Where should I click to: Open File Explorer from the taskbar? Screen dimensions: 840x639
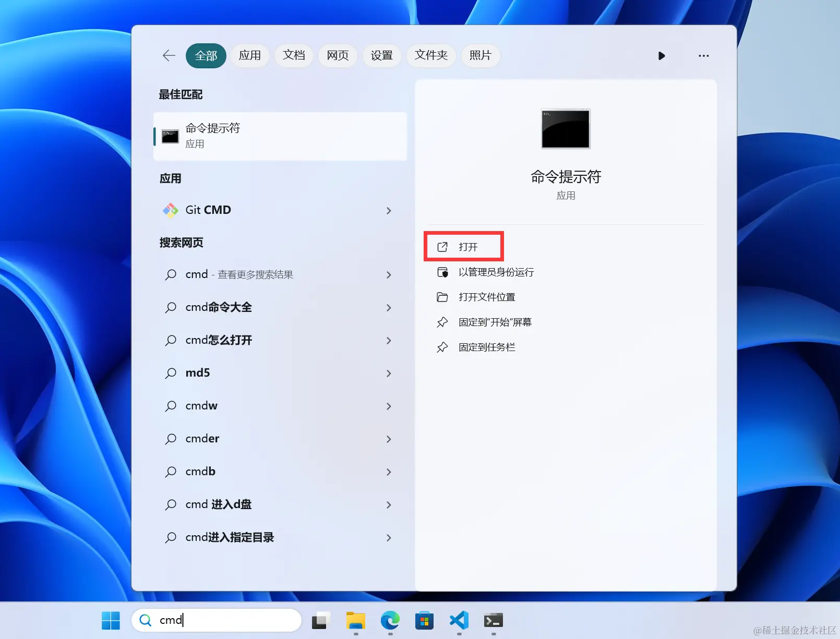coord(356,620)
